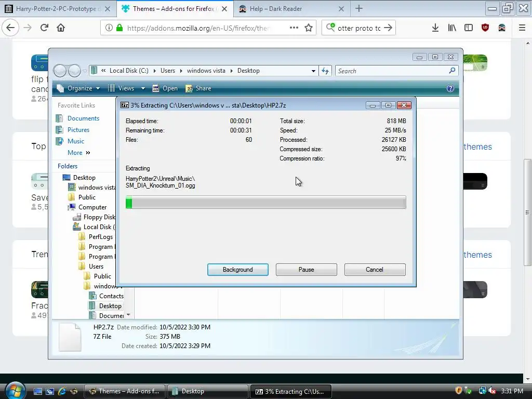532x399 pixels.
Task: Show hidden breadcrumb levels with the double chevron
Action: point(103,71)
